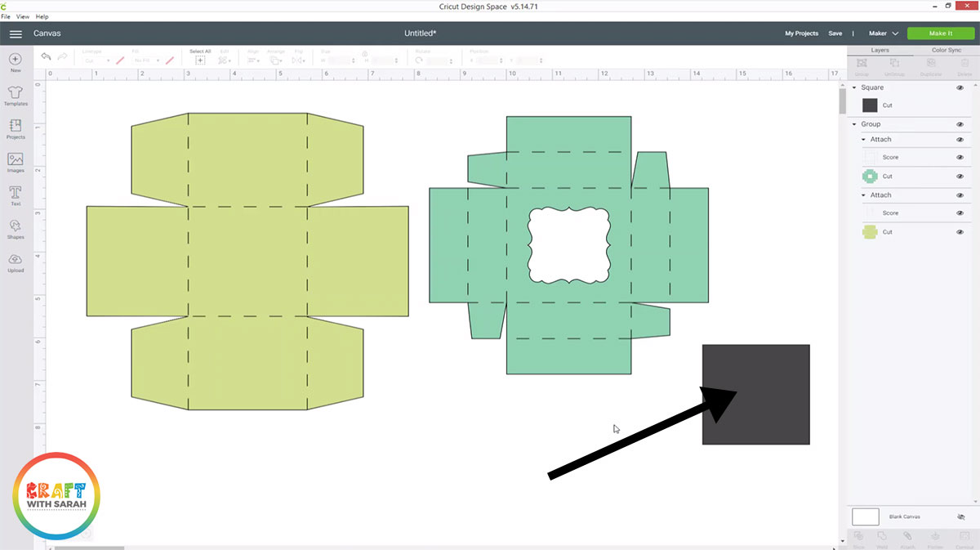Open the View menu
Viewport: 980px width, 550px height.
point(23,16)
